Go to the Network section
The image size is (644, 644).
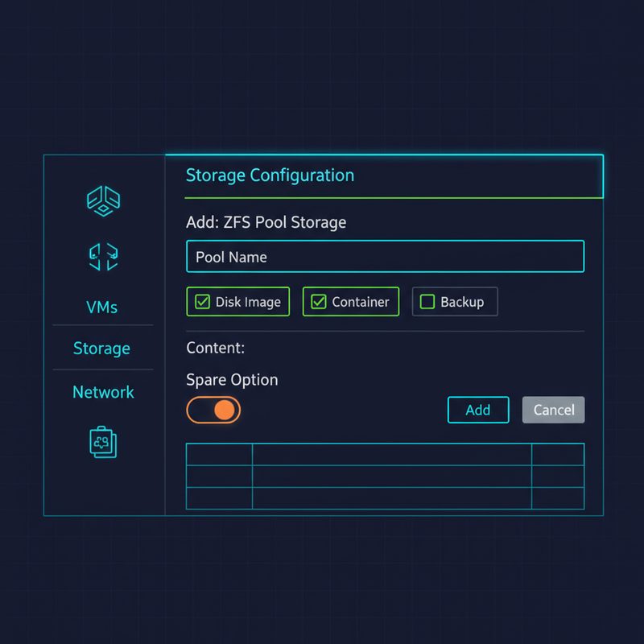pos(103,392)
